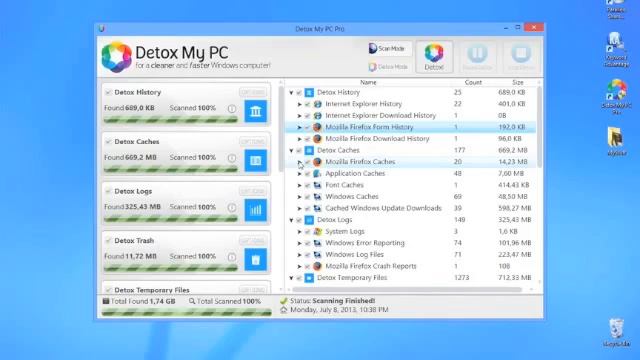Uncheck Windows Caches in the tree

click(x=307, y=197)
